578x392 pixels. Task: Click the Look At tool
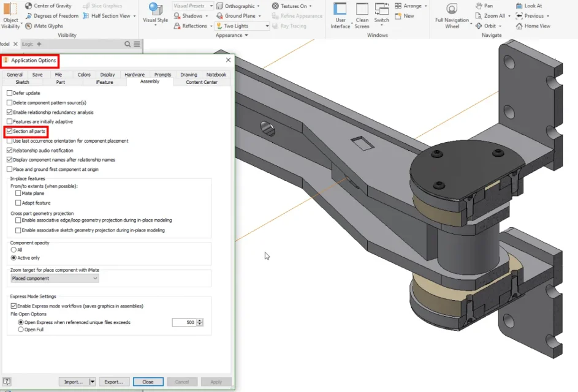click(529, 6)
